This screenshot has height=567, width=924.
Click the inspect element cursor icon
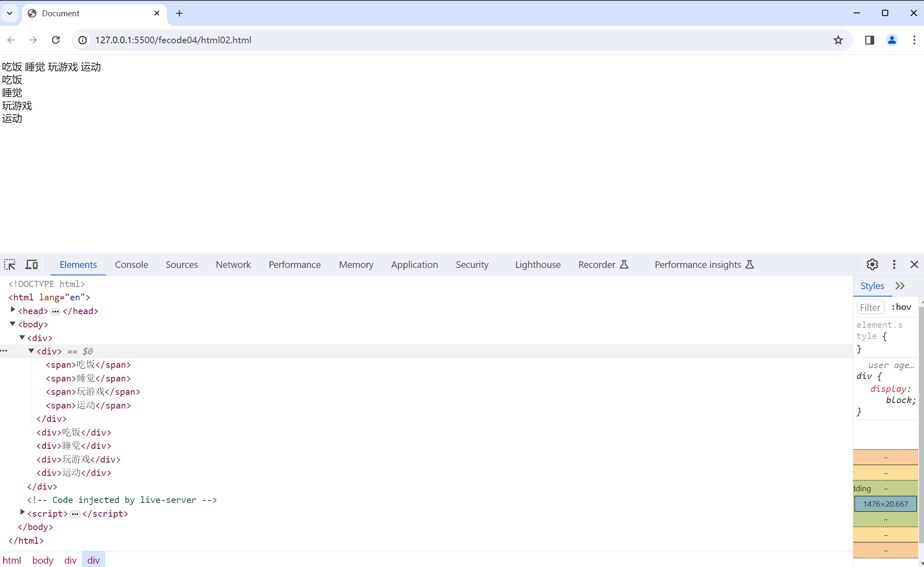(x=9, y=264)
